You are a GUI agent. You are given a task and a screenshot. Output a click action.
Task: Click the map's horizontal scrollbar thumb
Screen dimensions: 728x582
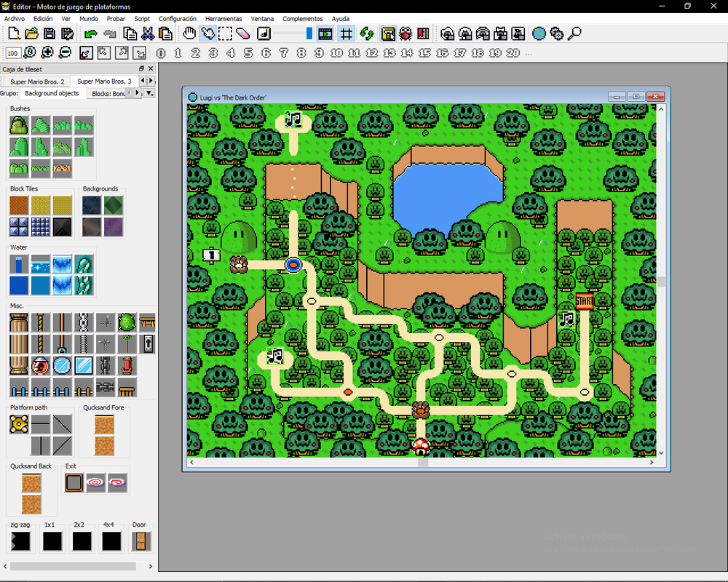tap(422, 462)
